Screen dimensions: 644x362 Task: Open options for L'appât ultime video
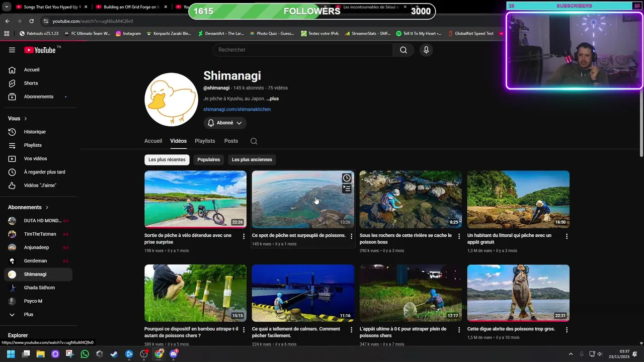(459, 330)
